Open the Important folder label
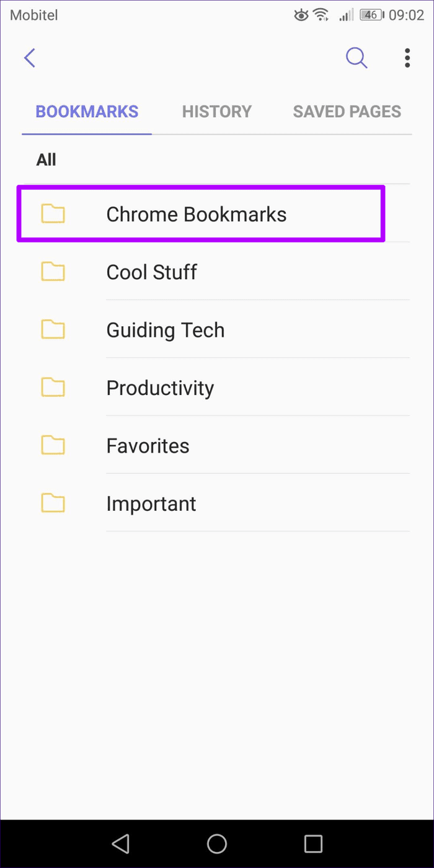 pos(151,503)
